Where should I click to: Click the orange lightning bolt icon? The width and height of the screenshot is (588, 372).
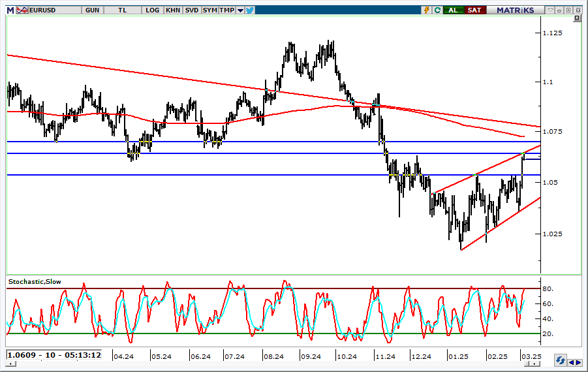pos(427,10)
